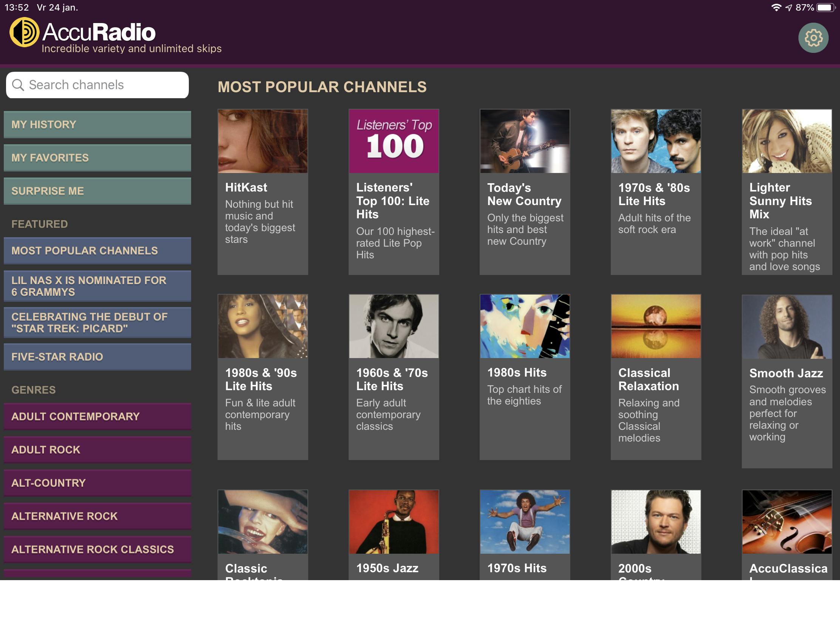
Task: Open the Star Trek: Picard debut feature
Action: tap(97, 323)
